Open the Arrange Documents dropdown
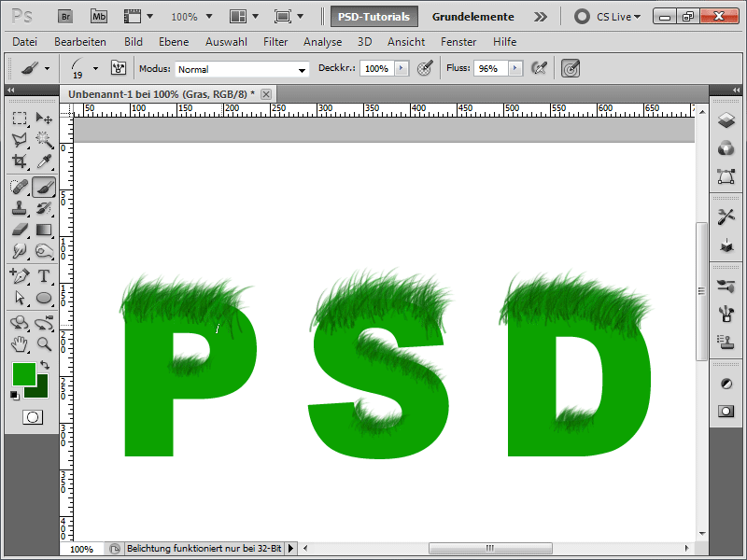 click(244, 17)
